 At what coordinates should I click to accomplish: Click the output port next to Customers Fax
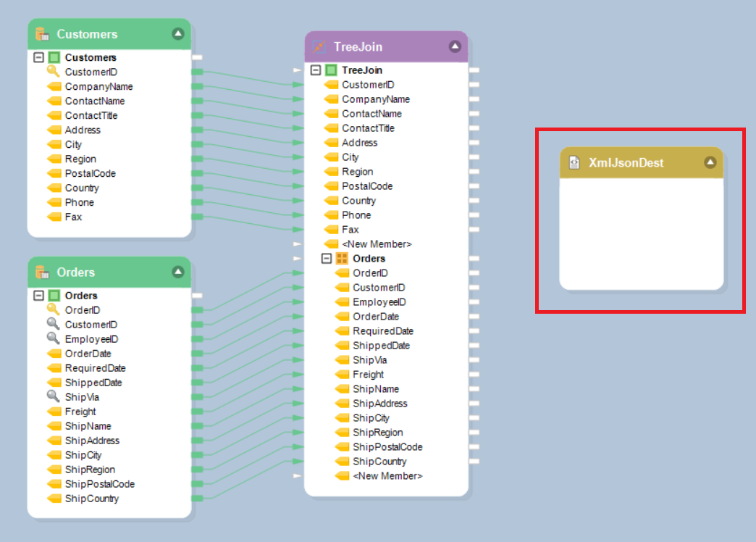(x=197, y=217)
